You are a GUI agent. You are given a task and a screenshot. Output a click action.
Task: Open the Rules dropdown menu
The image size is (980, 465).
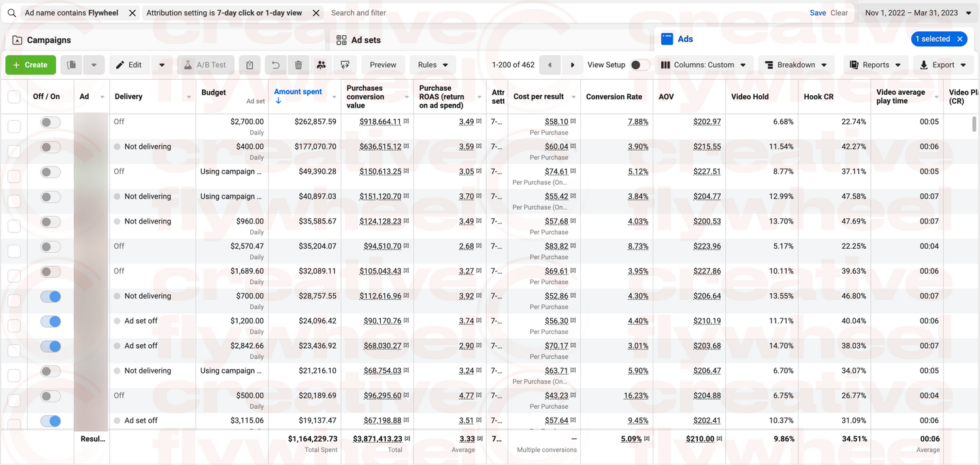(433, 65)
